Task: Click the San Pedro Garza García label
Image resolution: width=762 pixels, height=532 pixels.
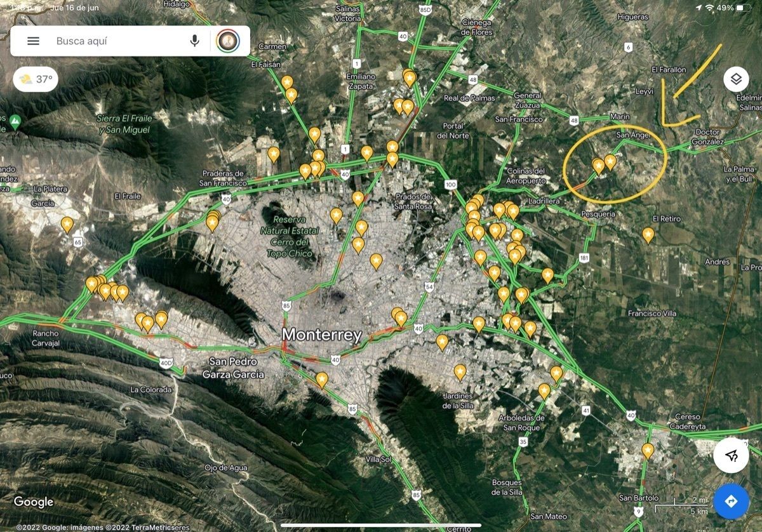Action: (233, 368)
